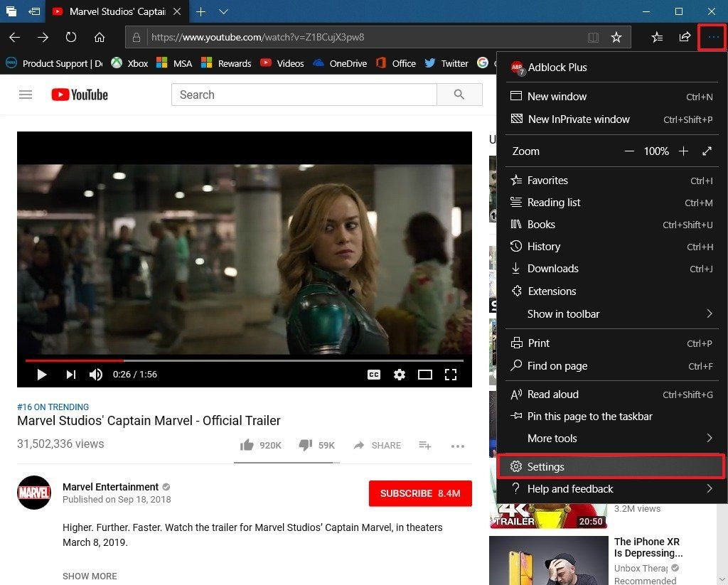Enter fullscreen mode on the video

click(x=451, y=374)
